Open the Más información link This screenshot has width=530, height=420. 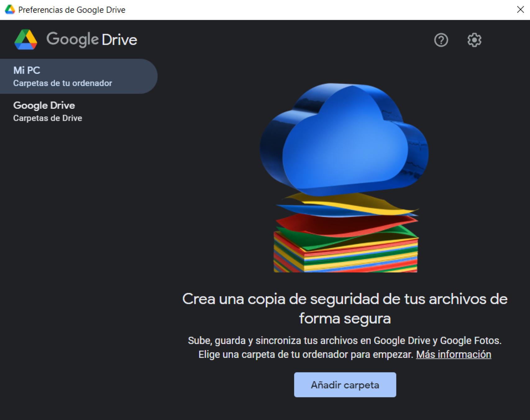[454, 354]
